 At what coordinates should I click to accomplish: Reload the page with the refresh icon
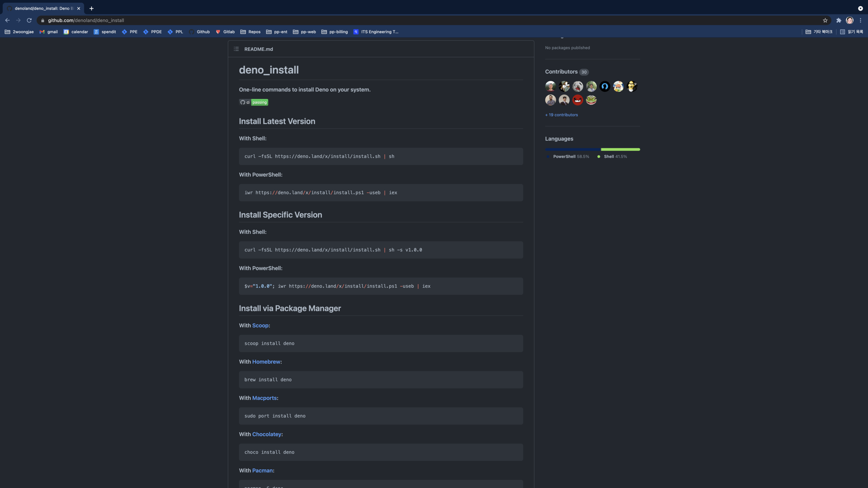[29, 20]
